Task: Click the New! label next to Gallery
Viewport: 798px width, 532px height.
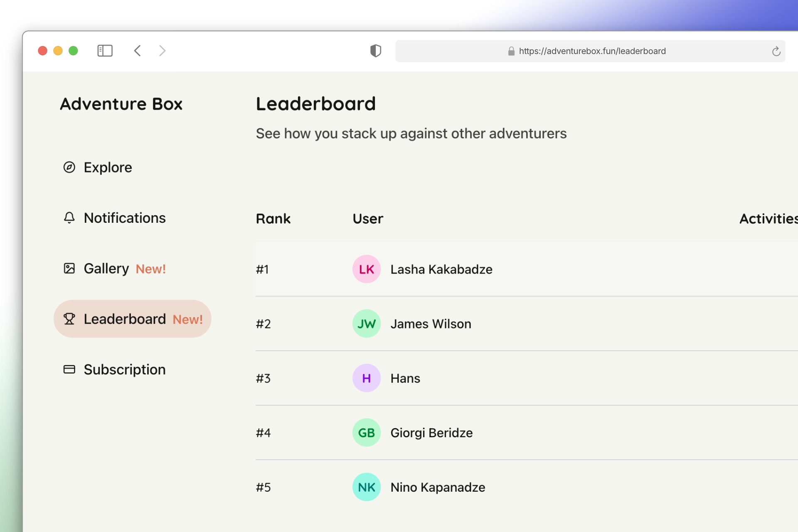Action: [x=150, y=269]
